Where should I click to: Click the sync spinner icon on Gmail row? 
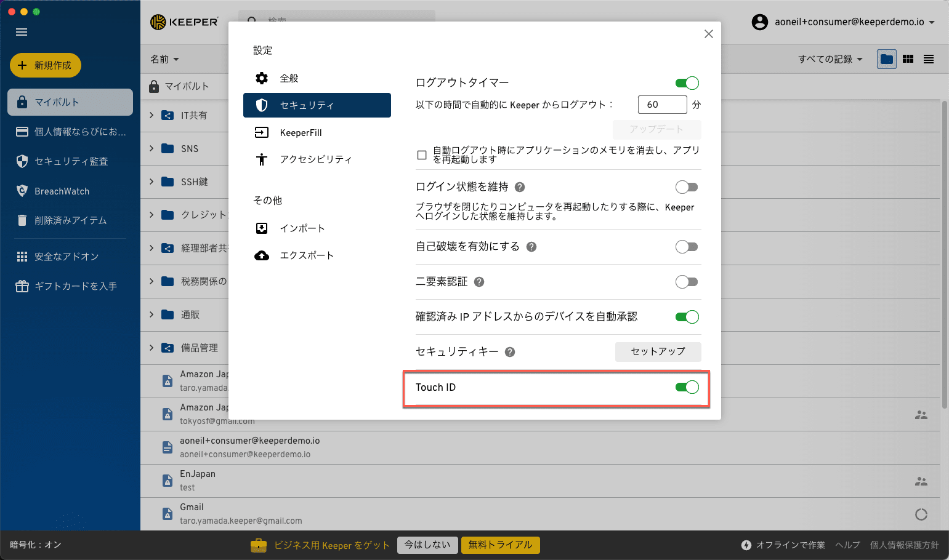pyautogui.click(x=921, y=514)
